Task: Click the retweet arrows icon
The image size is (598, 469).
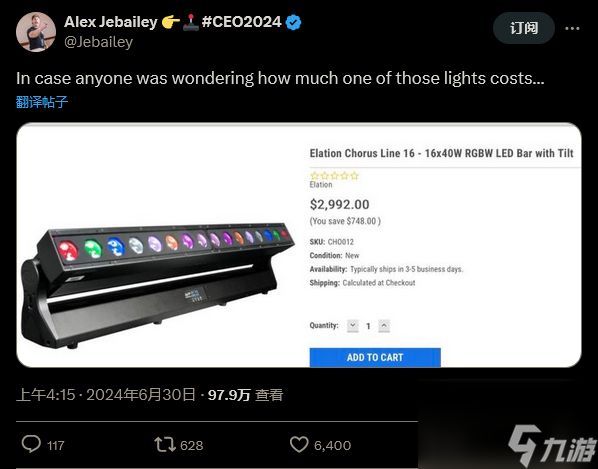Action: pyautogui.click(x=165, y=445)
